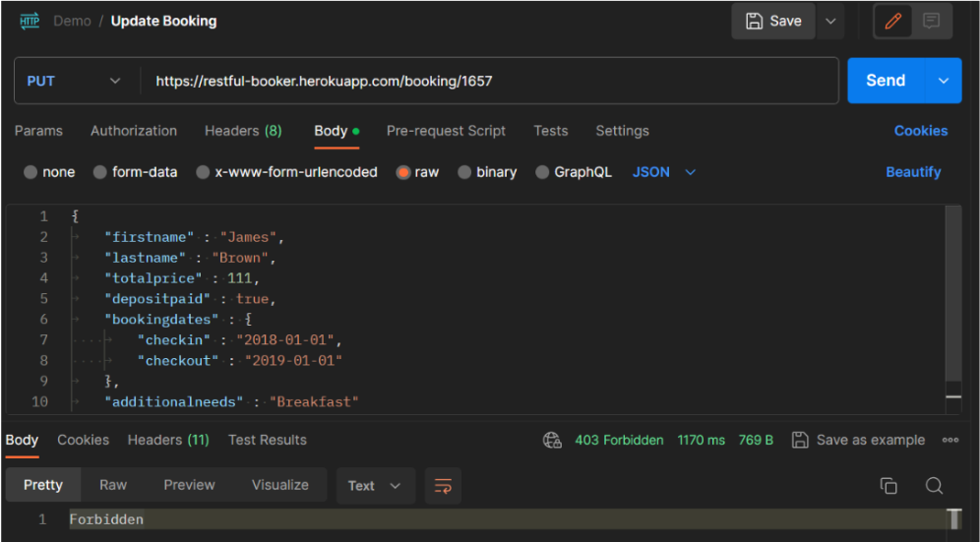
Task: Open the Test Results tab
Action: [x=268, y=440]
